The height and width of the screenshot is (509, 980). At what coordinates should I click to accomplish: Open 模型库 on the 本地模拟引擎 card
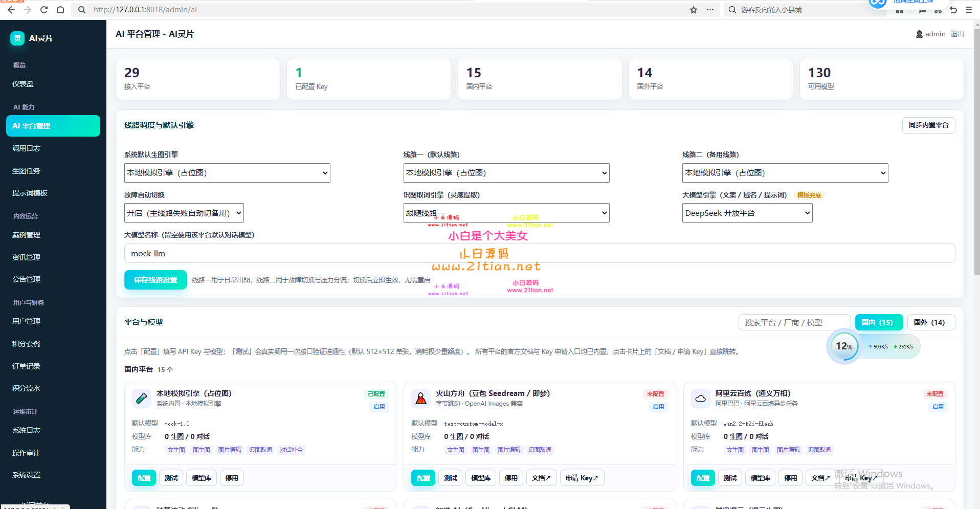coord(202,478)
